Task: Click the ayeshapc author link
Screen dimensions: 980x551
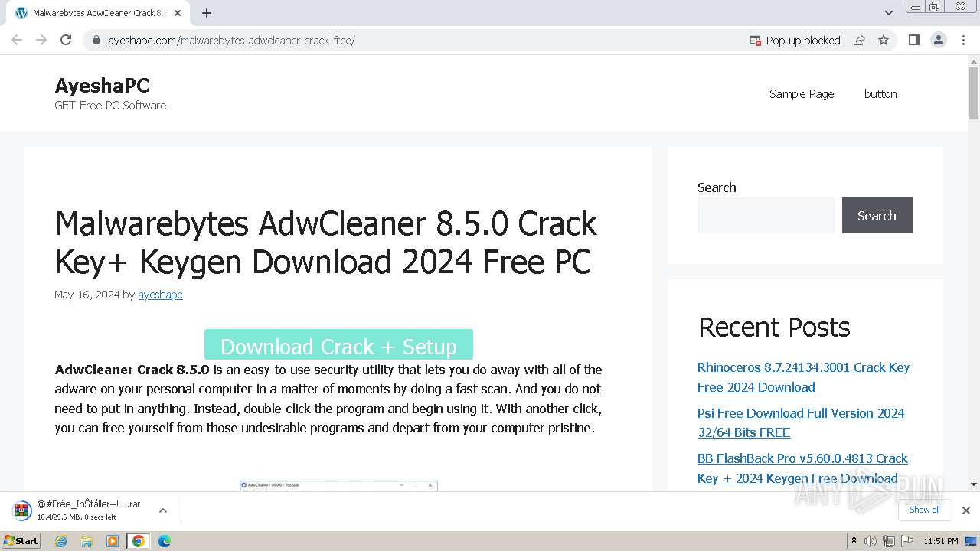Action: tap(160, 295)
